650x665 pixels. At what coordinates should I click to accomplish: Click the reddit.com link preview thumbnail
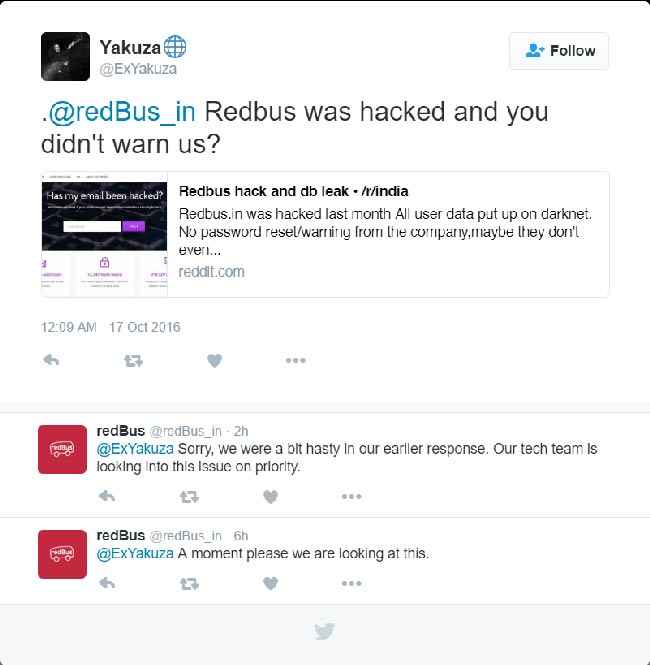(104, 235)
